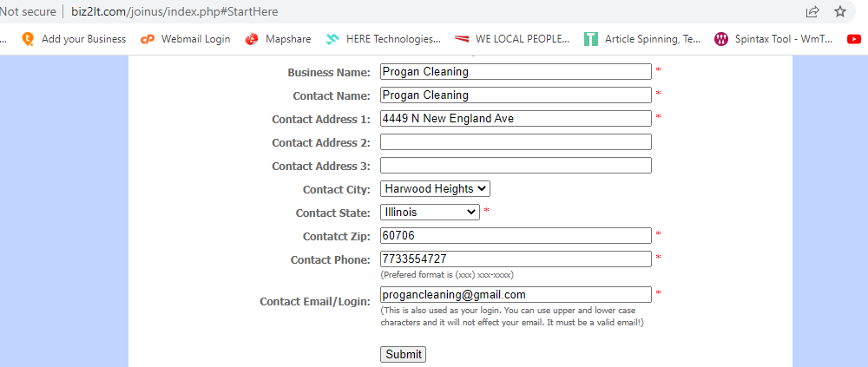Open the YouTube bookmark icon
This screenshot has height=367, width=868.
point(854,39)
